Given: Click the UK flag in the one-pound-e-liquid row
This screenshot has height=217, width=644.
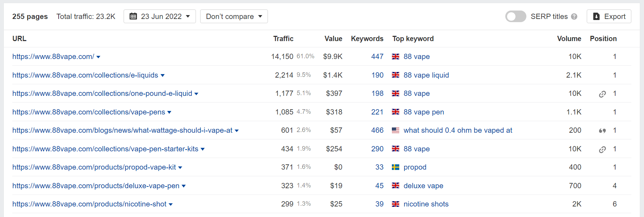Looking at the screenshot, I should tap(396, 93).
